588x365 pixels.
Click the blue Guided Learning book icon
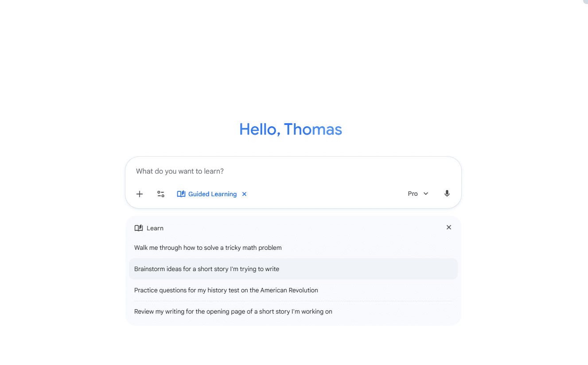click(181, 194)
